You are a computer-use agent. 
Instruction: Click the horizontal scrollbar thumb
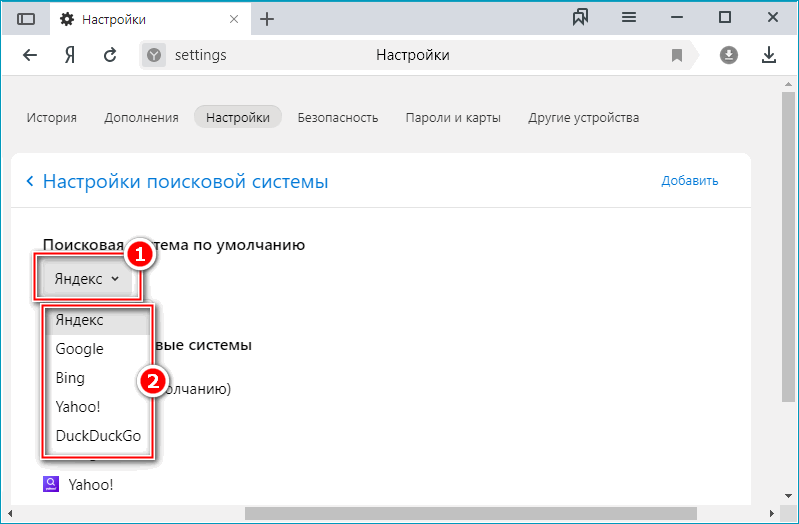click(x=471, y=513)
